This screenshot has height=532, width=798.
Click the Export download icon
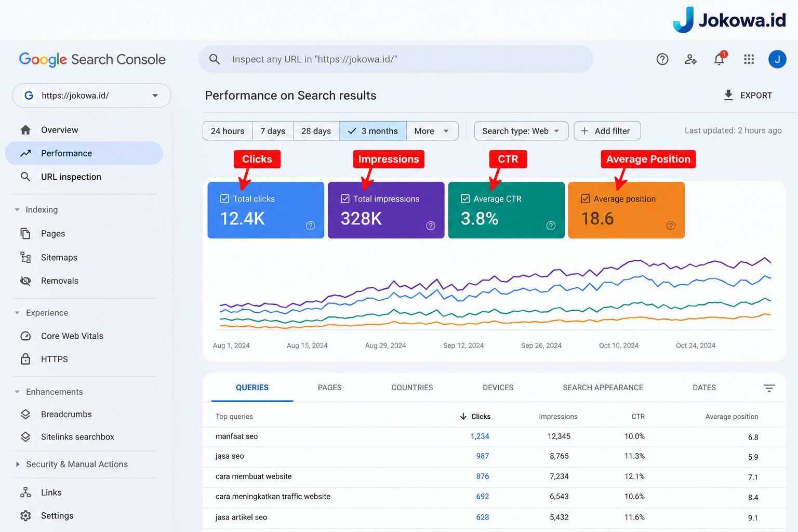pos(728,95)
